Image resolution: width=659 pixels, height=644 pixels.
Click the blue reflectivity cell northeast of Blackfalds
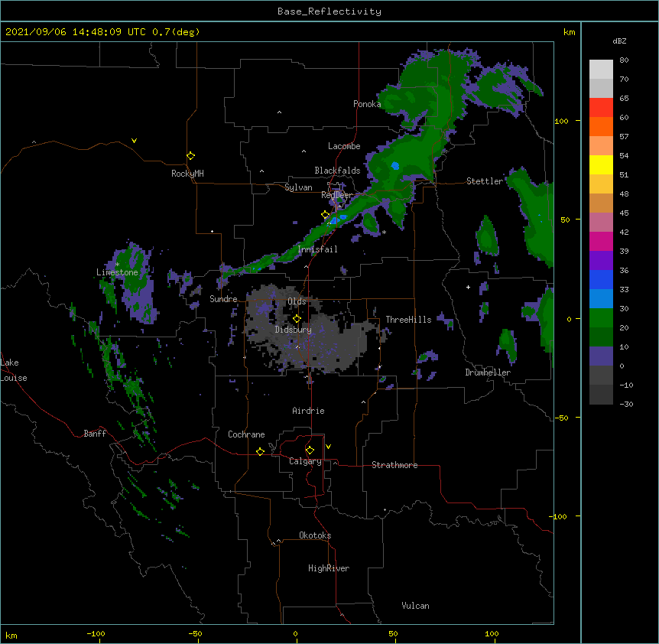click(395, 166)
